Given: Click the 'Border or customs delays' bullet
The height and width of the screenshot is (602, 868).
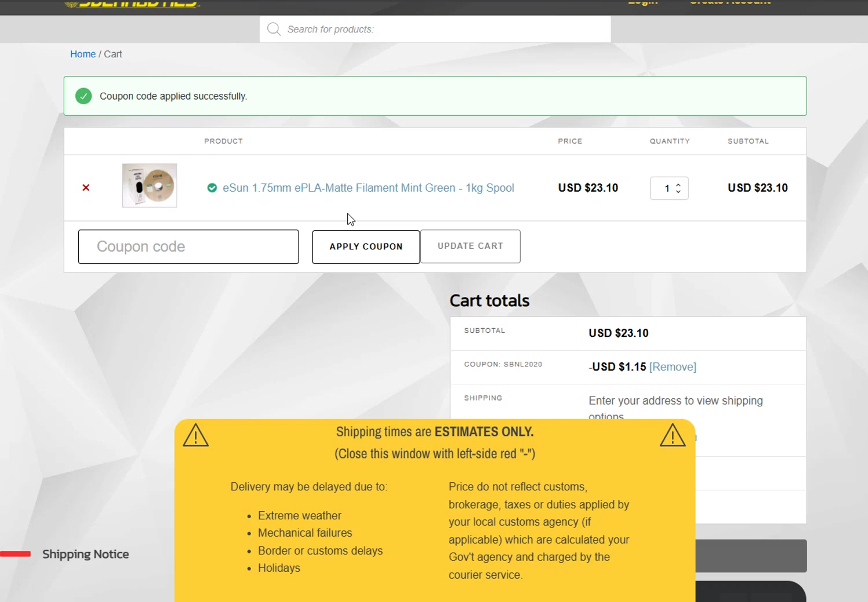Looking at the screenshot, I should [x=321, y=550].
